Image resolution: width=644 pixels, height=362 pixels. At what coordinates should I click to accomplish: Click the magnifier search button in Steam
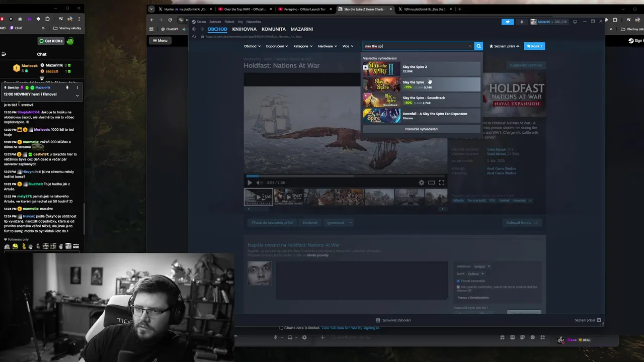click(x=478, y=46)
